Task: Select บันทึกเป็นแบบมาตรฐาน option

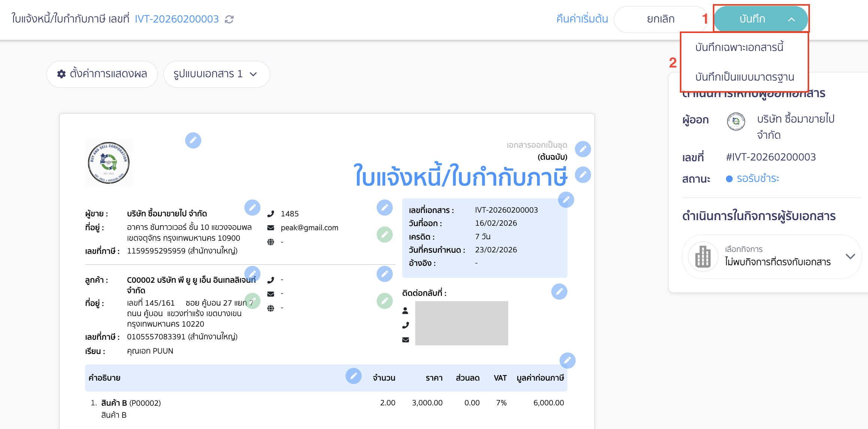Action: (745, 77)
